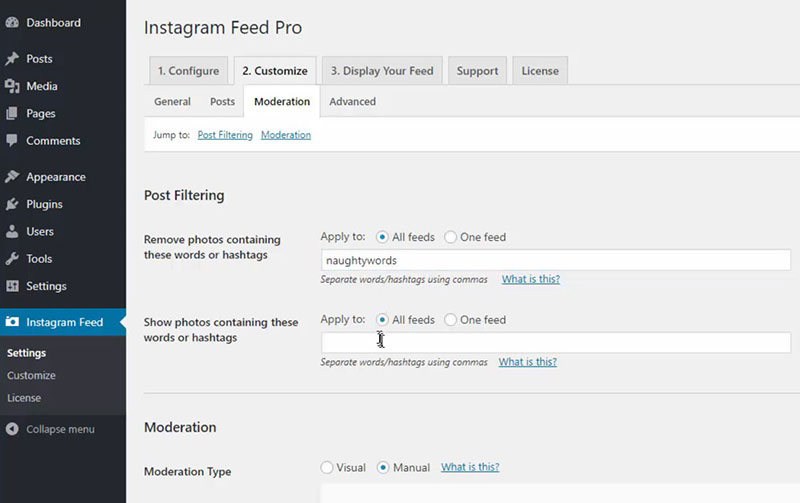800x503 pixels.
Task: Click the Posts pin icon
Action: (12, 59)
